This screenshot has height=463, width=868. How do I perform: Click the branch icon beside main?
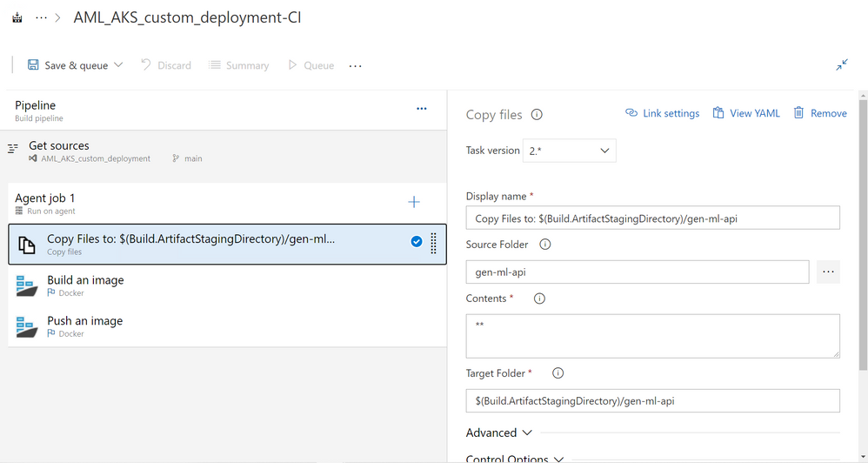tap(176, 158)
